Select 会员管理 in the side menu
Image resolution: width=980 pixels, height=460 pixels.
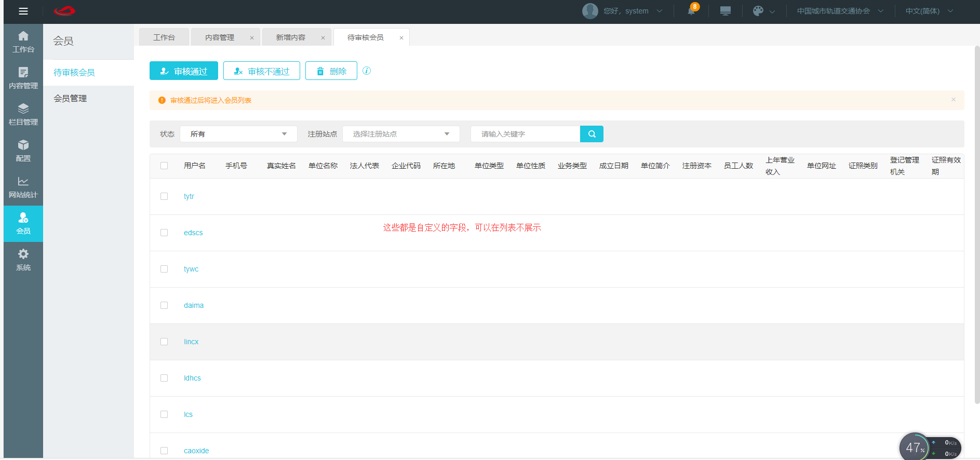(x=70, y=98)
